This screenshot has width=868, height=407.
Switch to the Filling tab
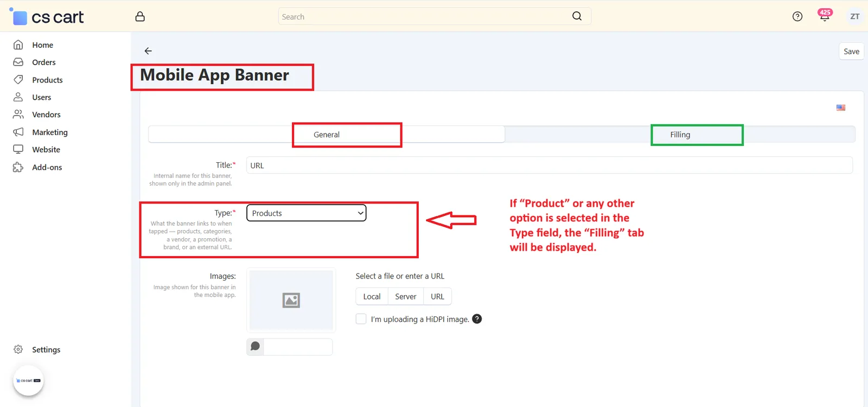pos(680,135)
